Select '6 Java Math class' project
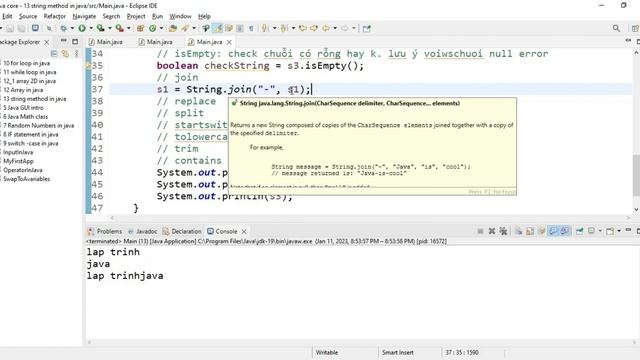This screenshot has width=640, height=360. pos(26,117)
